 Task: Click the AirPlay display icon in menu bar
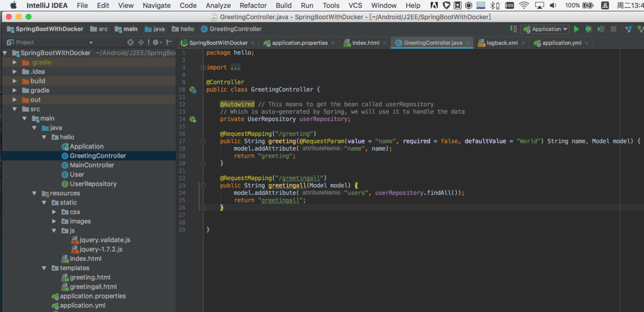pyautogui.click(x=539, y=6)
